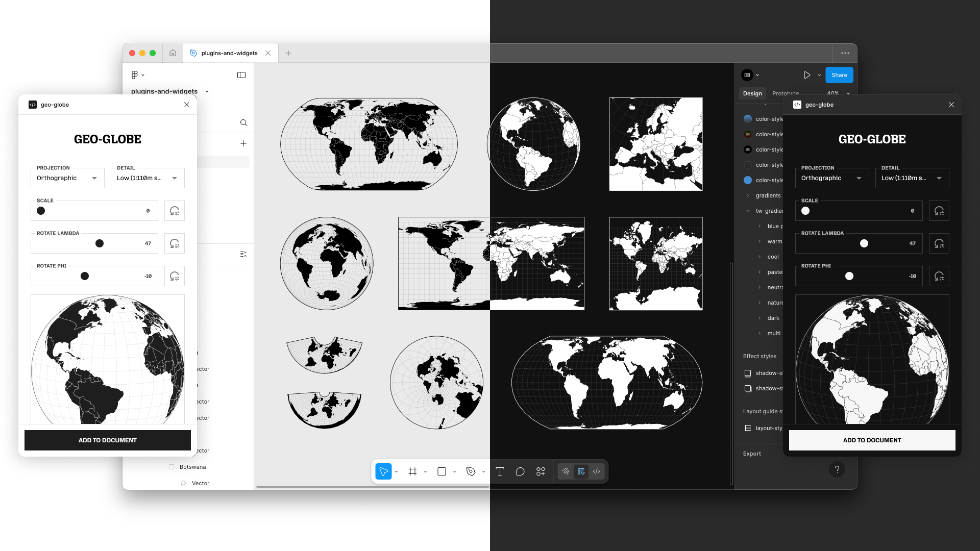Go to the home icon tab
980x551 pixels.
[x=173, y=53]
